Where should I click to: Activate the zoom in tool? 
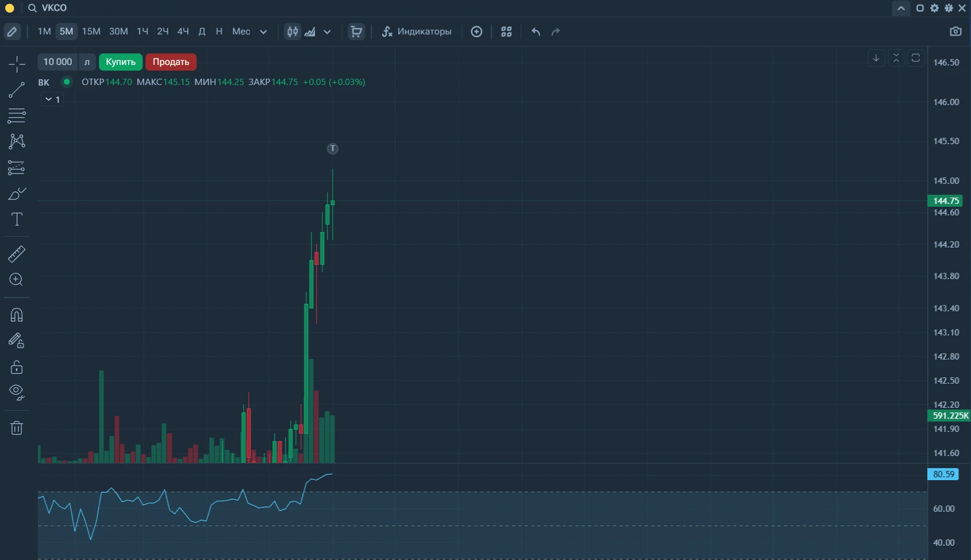(x=17, y=280)
